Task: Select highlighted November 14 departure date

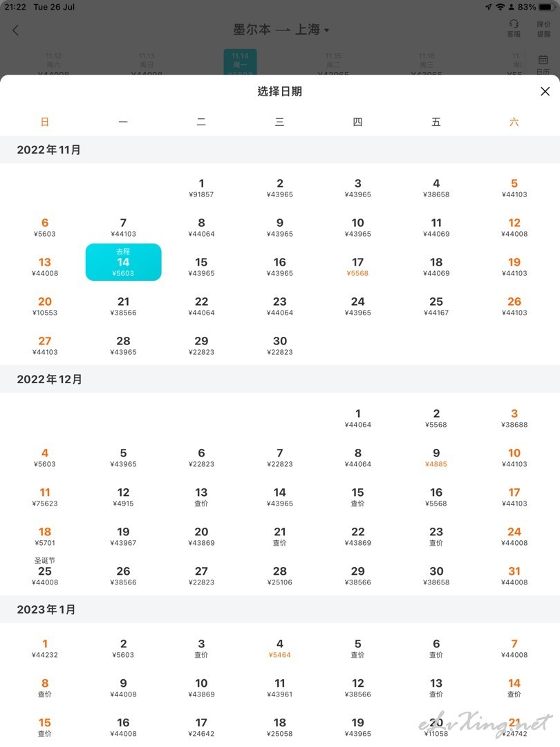Action: point(123,262)
